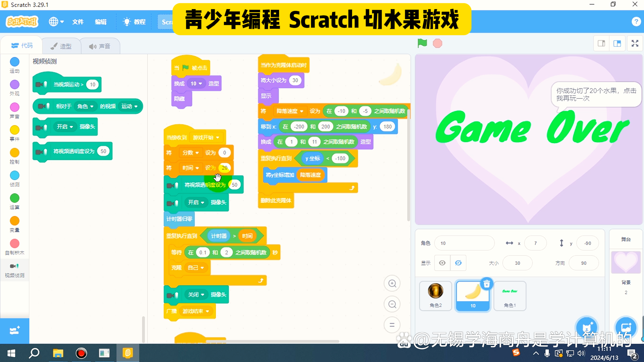The height and width of the screenshot is (362, 644).
Task: Select the Sensing category circle
Action: (x=14, y=175)
